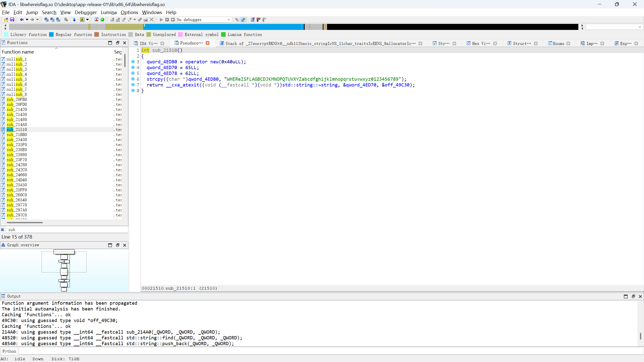Click the Instruction brown legend swatch
This screenshot has width=644, height=362.
(x=97, y=34)
